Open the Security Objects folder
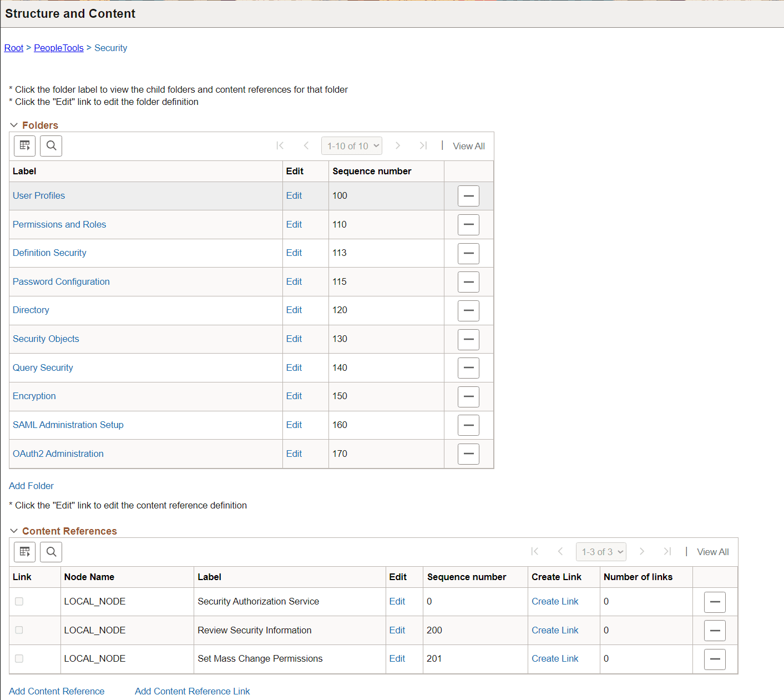 tap(46, 339)
